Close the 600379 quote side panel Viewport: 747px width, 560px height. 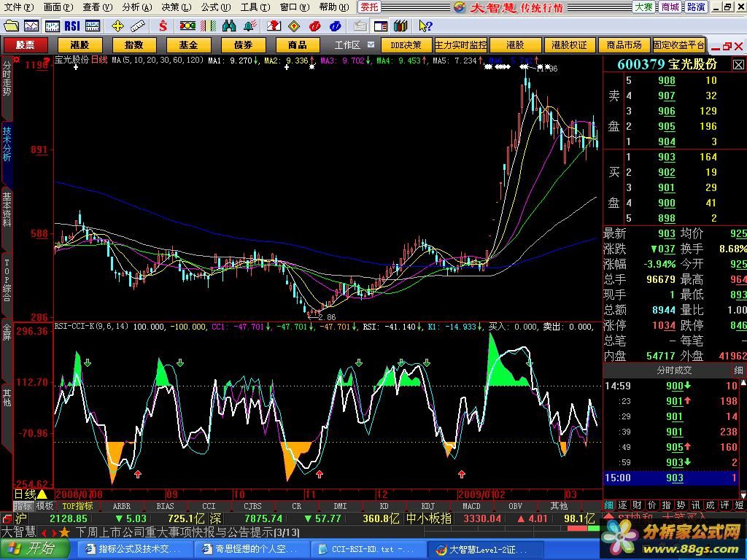pyautogui.click(x=738, y=64)
